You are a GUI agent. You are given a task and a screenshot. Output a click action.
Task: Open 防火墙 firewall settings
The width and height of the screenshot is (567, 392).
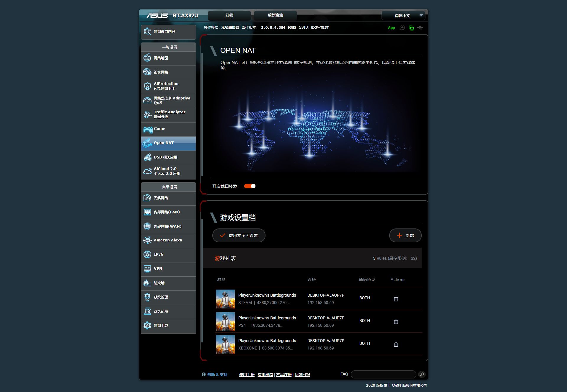point(168,283)
